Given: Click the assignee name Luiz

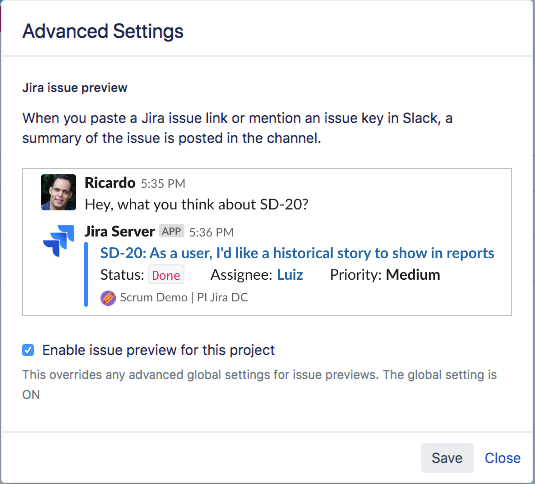Looking at the screenshot, I should [290, 275].
